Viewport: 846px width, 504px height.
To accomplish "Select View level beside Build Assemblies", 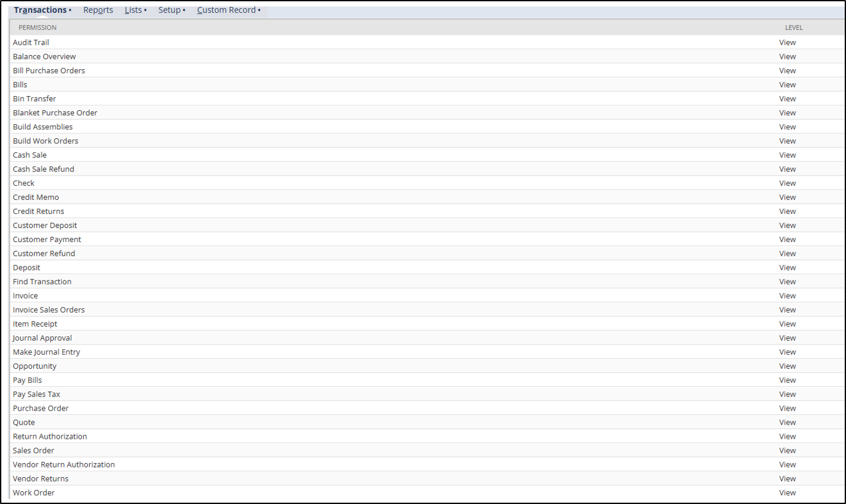I will tap(787, 127).
